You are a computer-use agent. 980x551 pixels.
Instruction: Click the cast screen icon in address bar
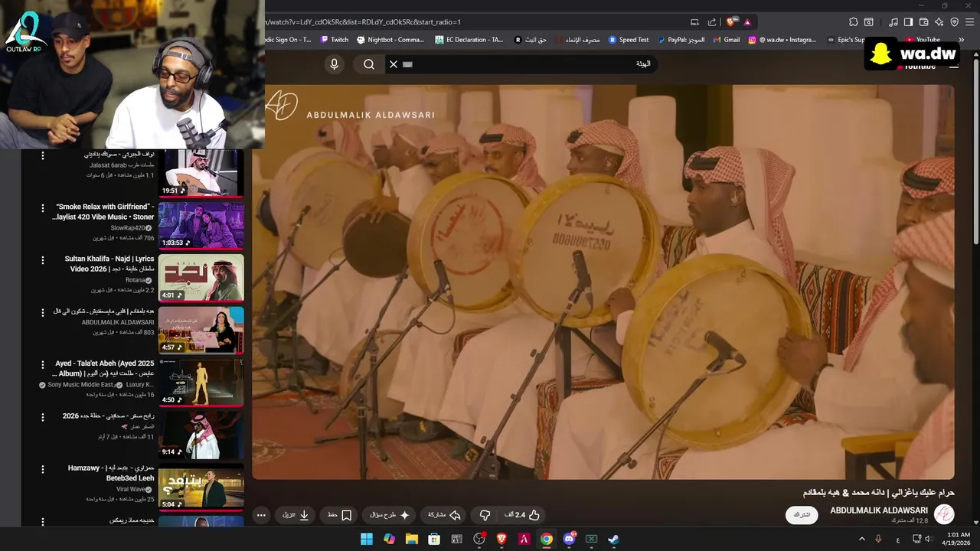(694, 22)
